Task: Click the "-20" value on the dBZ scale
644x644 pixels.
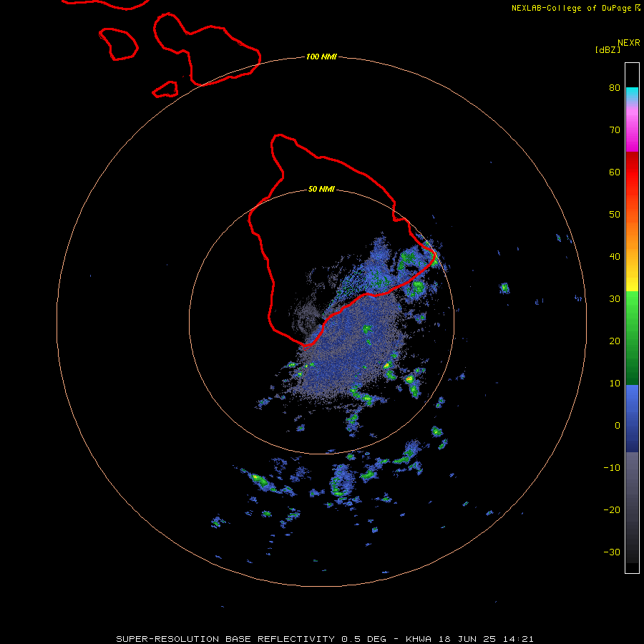Action: [612, 510]
